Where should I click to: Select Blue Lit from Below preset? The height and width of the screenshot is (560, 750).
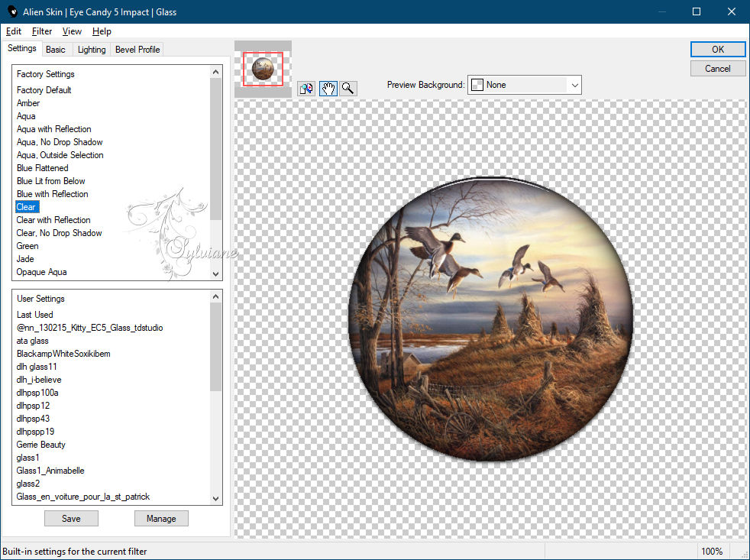tap(50, 181)
